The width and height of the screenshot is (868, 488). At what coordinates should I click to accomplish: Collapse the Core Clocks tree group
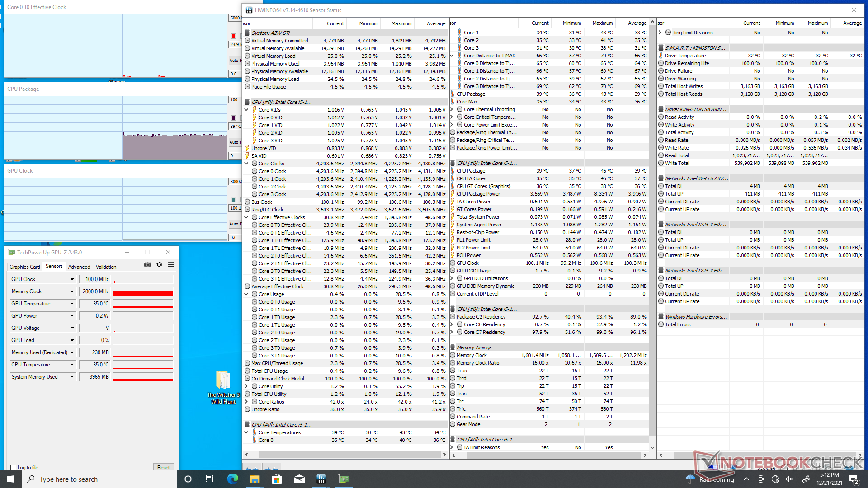(x=246, y=164)
